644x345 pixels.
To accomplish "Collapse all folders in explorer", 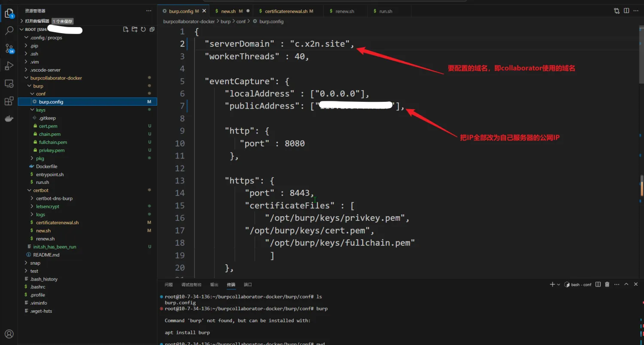I will [152, 29].
